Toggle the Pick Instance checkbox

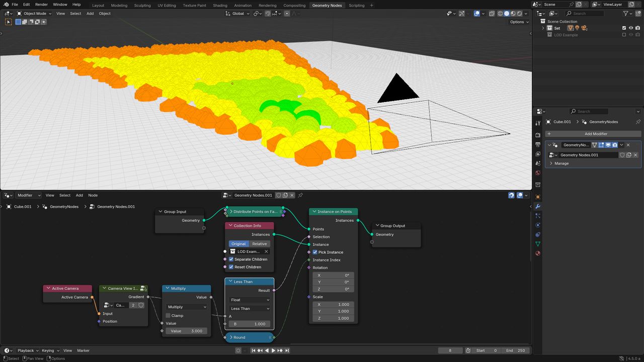315,252
